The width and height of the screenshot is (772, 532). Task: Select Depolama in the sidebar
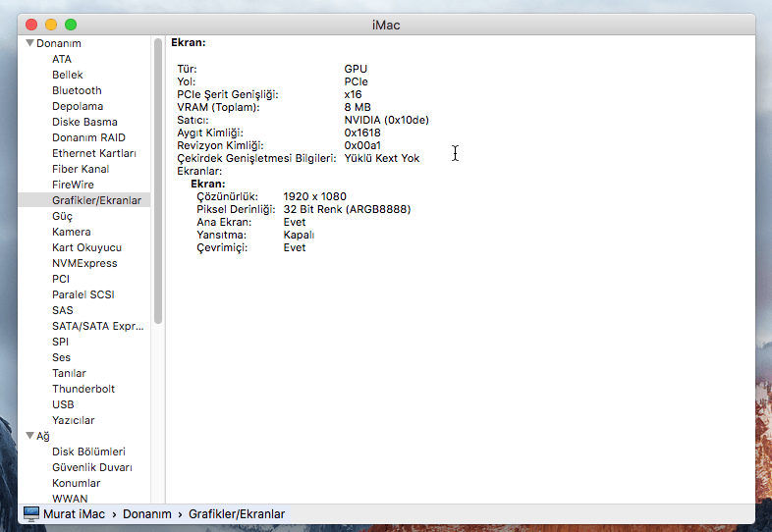(x=78, y=106)
